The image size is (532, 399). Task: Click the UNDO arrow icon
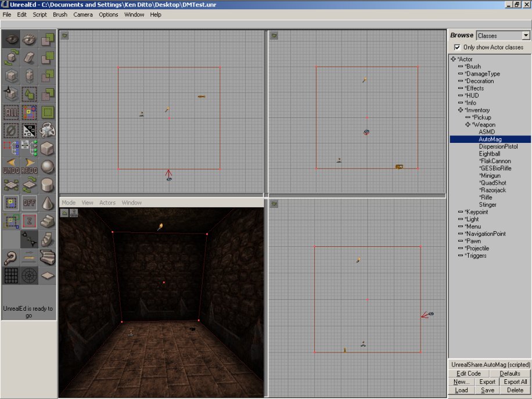(x=11, y=167)
